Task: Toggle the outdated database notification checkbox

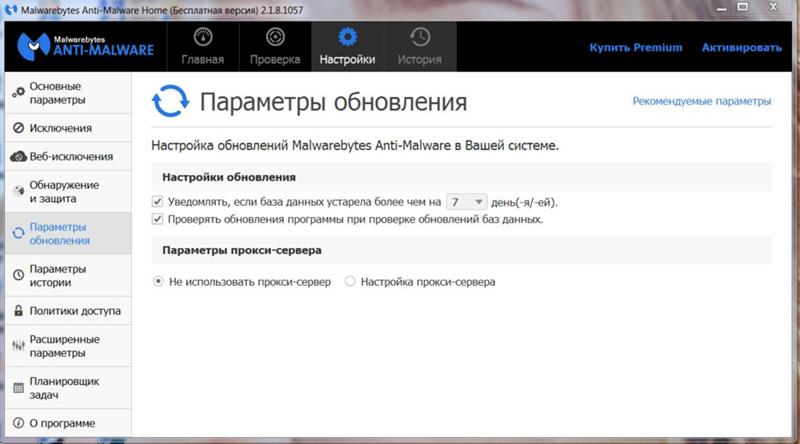Action: [x=157, y=202]
